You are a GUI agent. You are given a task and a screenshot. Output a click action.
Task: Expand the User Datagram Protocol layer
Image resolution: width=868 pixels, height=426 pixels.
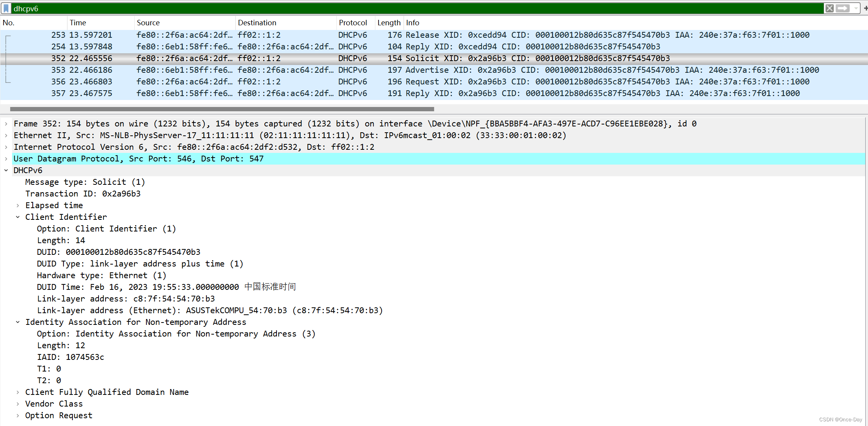(x=6, y=159)
